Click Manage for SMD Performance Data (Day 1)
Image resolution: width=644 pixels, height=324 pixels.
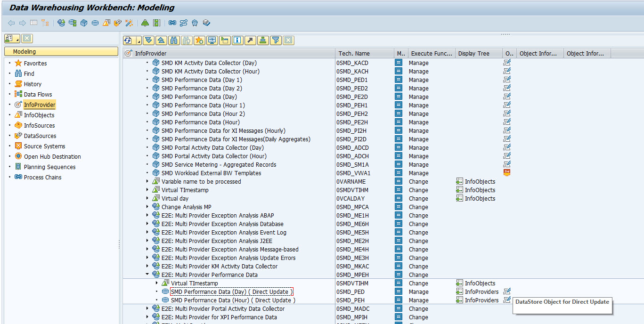coord(418,80)
